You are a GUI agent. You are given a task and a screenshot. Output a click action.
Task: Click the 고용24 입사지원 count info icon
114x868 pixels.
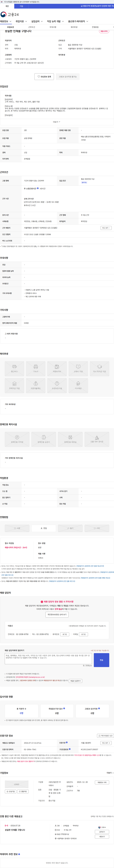[x=99, y=708]
